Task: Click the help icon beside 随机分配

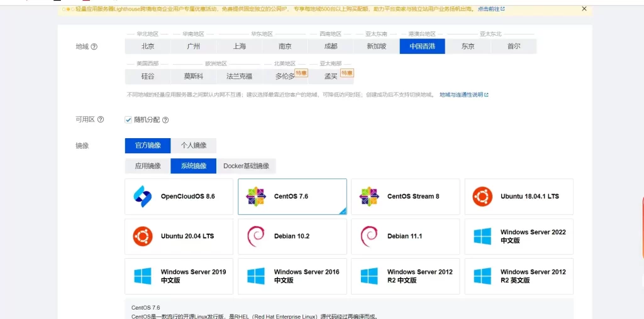Action: coord(165,120)
